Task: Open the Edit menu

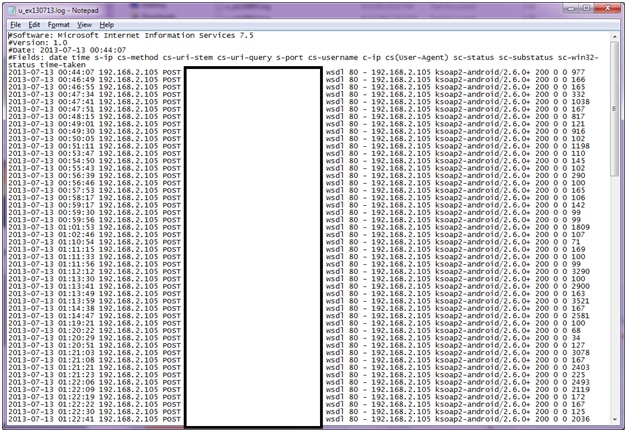Action: point(34,23)
